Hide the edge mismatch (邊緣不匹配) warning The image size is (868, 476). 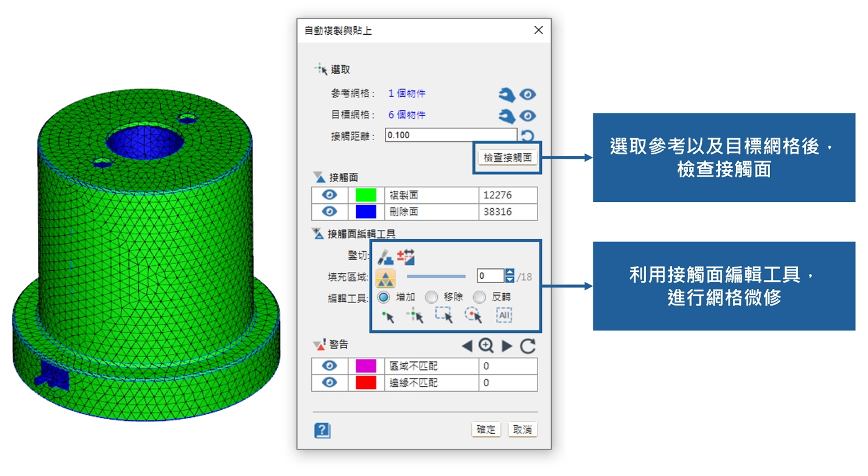coord(330,383)
